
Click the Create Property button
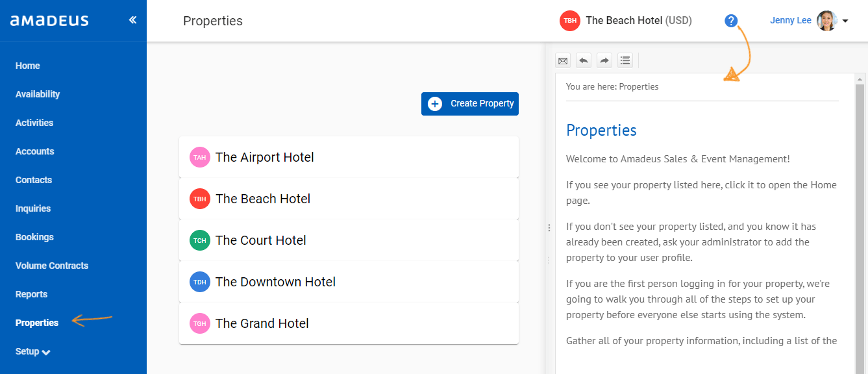pos(470,104)
